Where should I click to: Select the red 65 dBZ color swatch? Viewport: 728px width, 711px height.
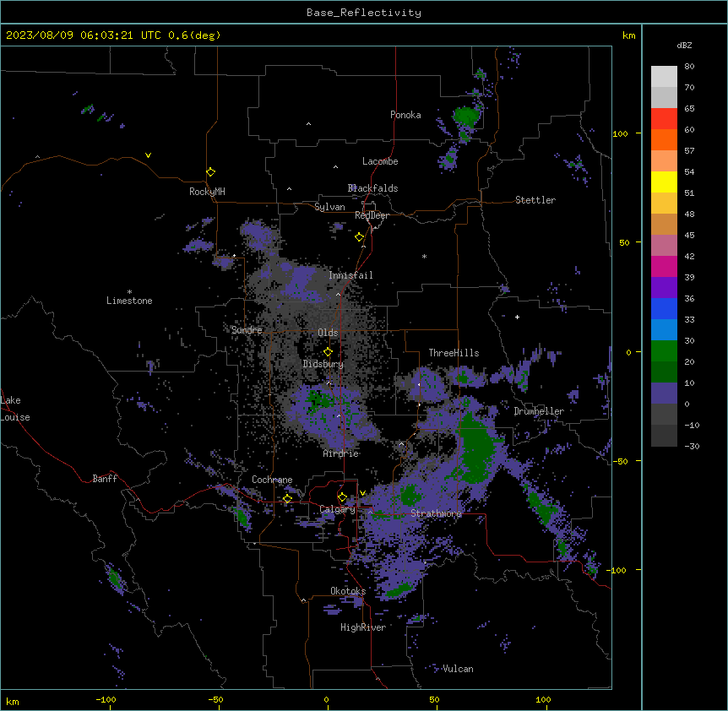click(664, 118)
